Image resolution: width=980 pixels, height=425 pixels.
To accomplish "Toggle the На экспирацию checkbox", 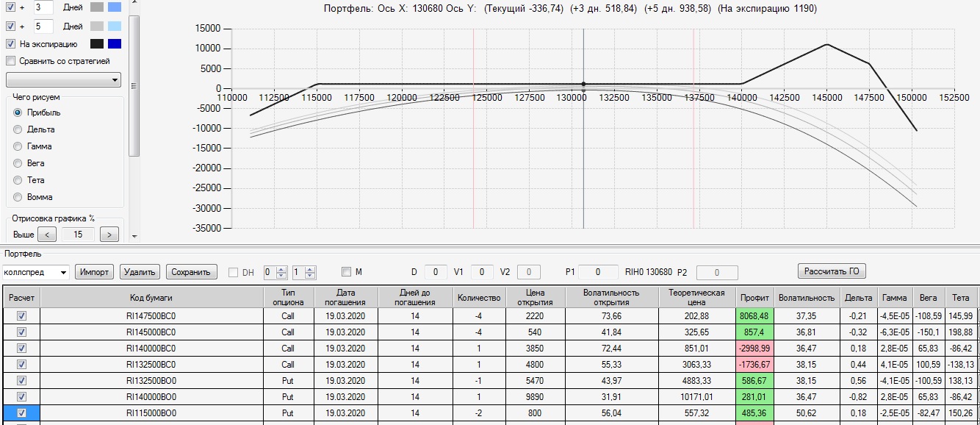I will (x=10, y=44).
